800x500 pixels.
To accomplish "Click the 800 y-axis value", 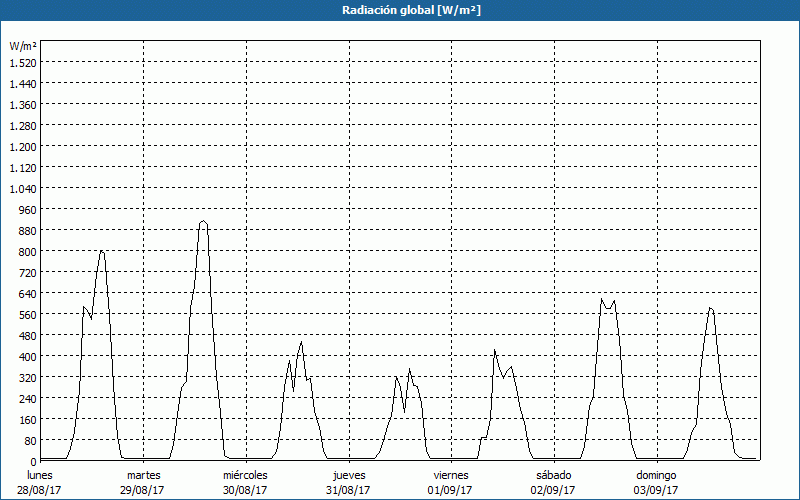I will (x=28, y=252).
